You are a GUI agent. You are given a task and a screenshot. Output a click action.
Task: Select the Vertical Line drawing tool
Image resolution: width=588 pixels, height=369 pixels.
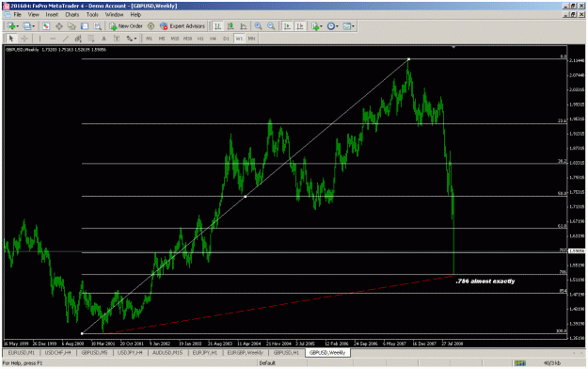(x=40, y=39)
